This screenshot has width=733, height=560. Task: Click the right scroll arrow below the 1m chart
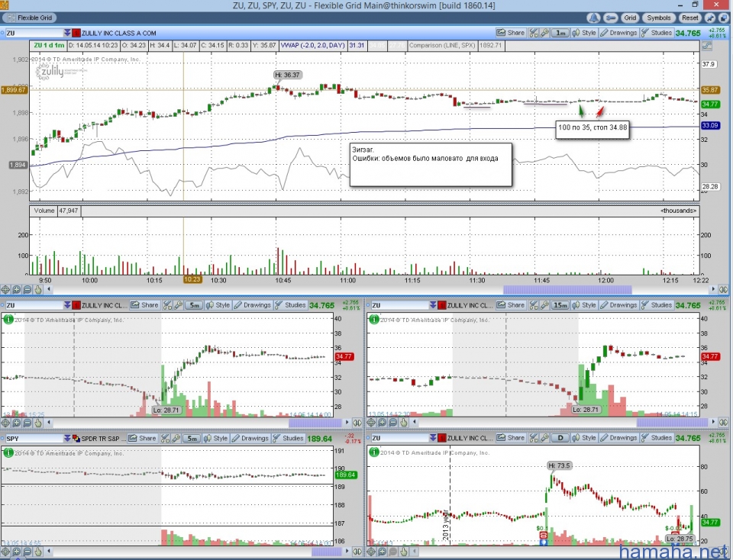point(713,290)
